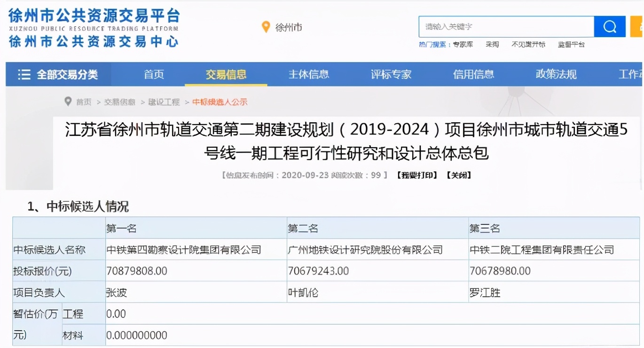644x348 pixels.
Task: Click the 交易信息 breadcrumb link
Action: pos(119,102)
